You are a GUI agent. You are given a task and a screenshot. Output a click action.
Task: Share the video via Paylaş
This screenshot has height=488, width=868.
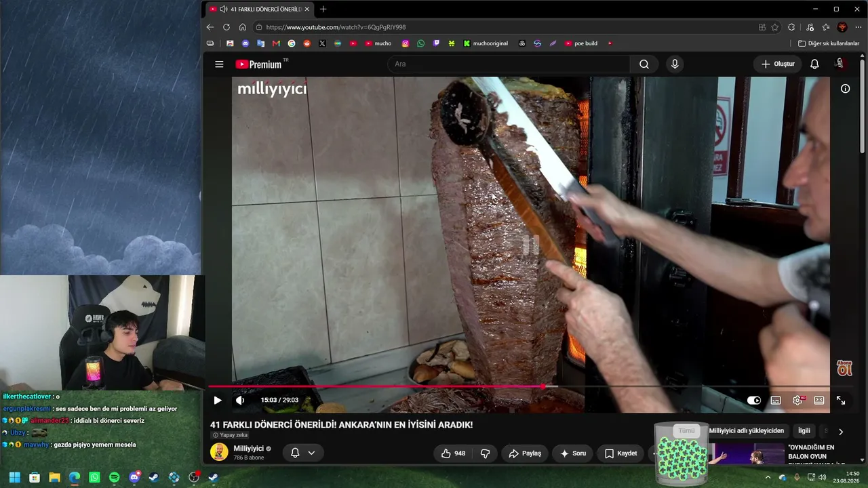525,453
